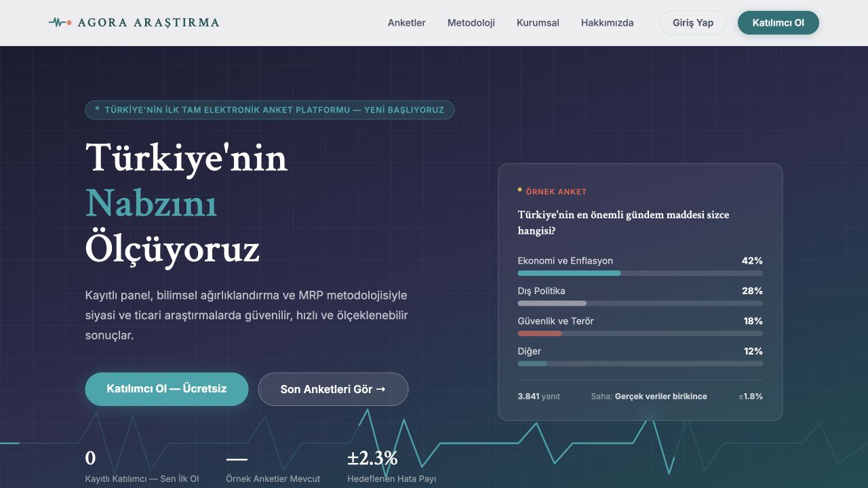
Task: Open the Anketler menu item
Action: coord(407,22)
